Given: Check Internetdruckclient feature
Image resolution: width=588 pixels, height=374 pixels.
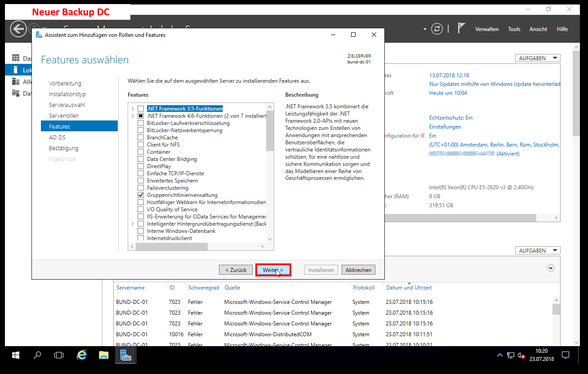Looking at the screenshot, I should [141, 238].
